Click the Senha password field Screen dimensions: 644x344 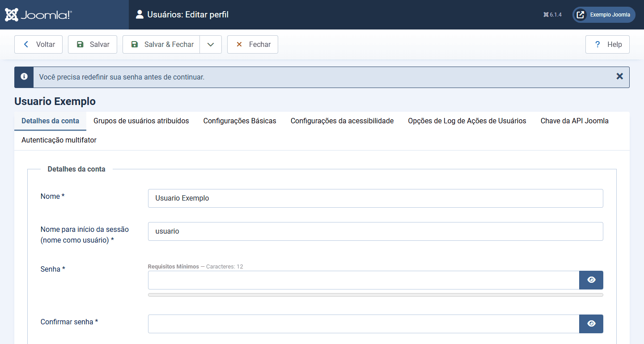(x=364, y=280)
